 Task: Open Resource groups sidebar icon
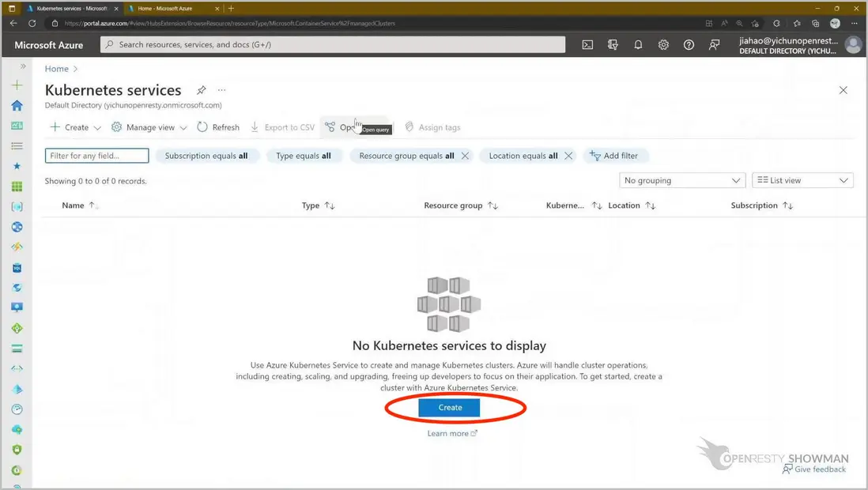coord(17,206)
